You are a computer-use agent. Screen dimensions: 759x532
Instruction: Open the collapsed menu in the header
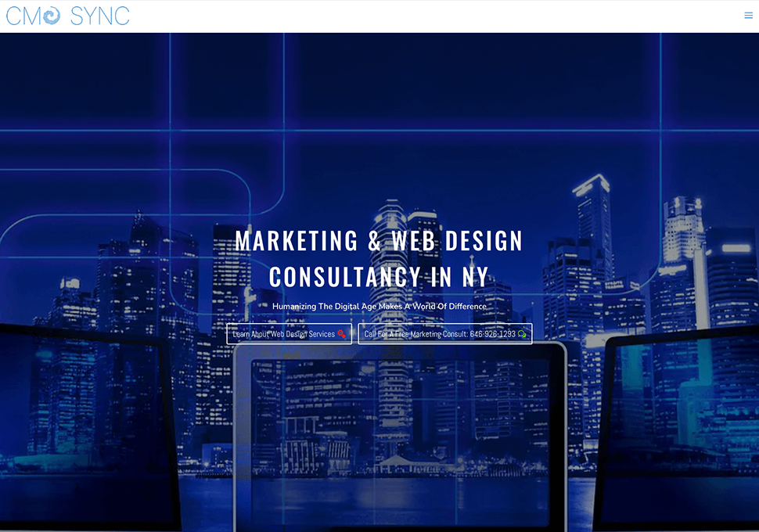point(748,15)
